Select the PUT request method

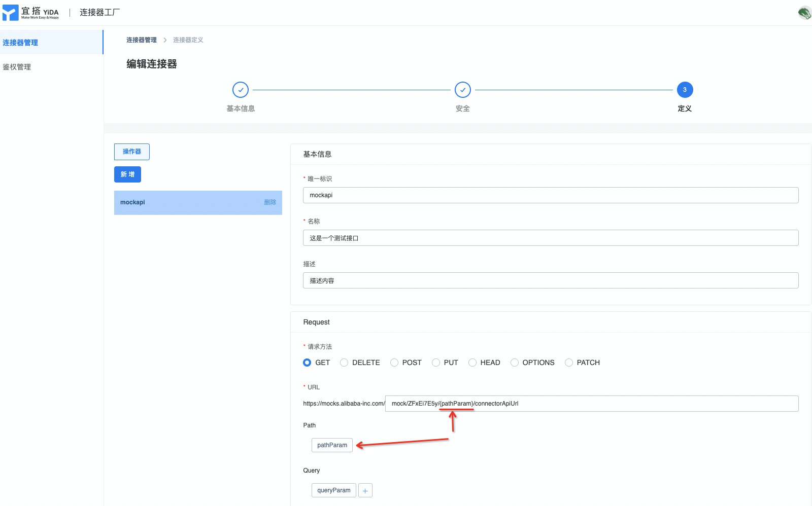(436, 363)
